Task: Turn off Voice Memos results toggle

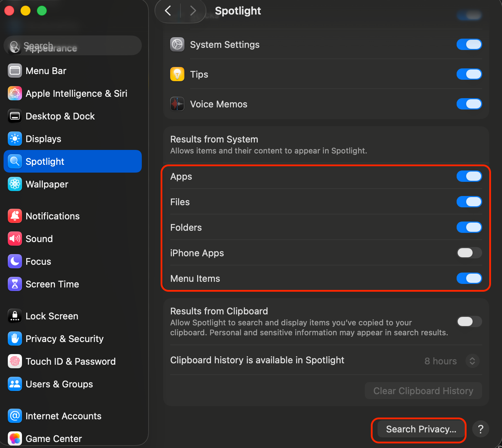Action: pyautogui.click(x=469, y=104)
